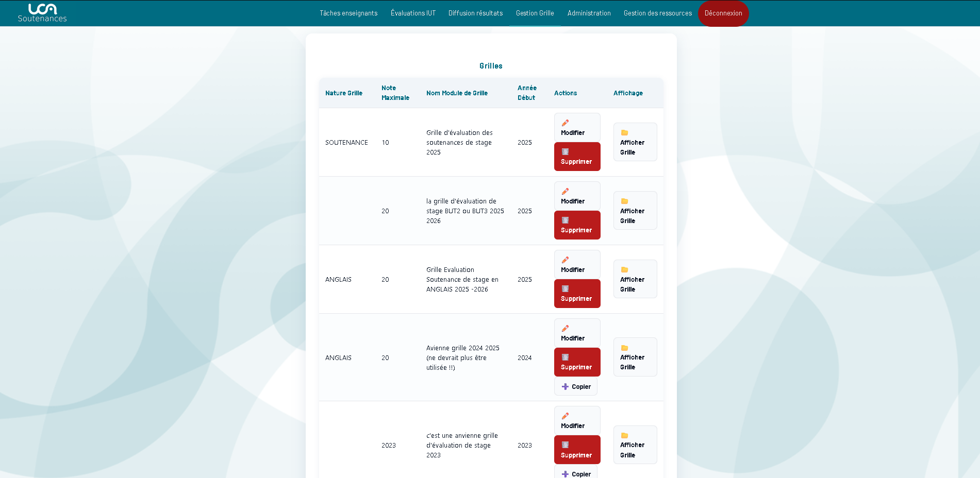The width and height of the screenshot is (980, 478).
Task: Click the trash icon to delete the ANGLAIS 2025 grille
Action: tap(566, 288)
